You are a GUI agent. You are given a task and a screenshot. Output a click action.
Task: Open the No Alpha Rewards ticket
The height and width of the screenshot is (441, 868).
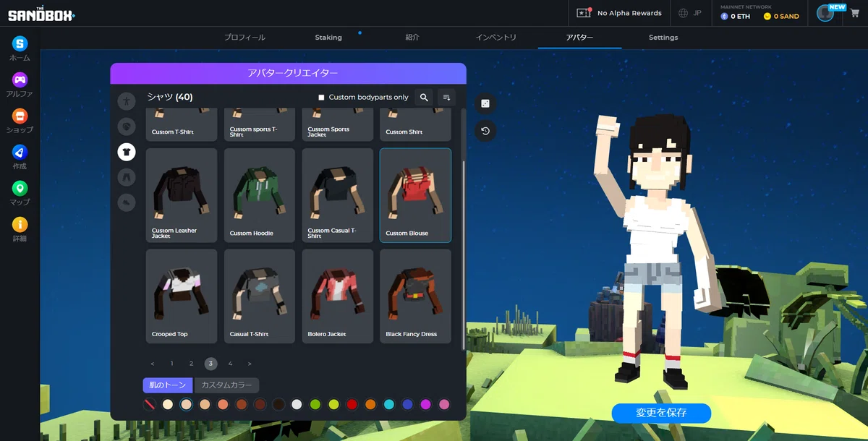619,13
